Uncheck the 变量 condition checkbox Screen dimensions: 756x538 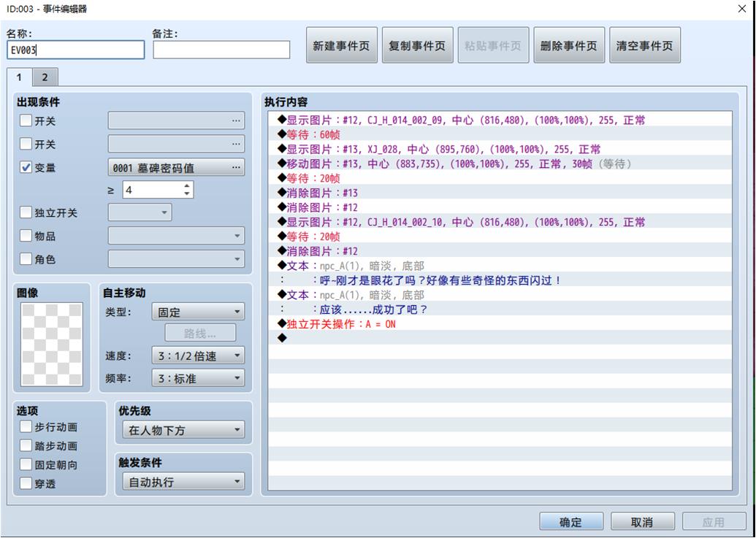pyautogui.click(x=26, y=167)
